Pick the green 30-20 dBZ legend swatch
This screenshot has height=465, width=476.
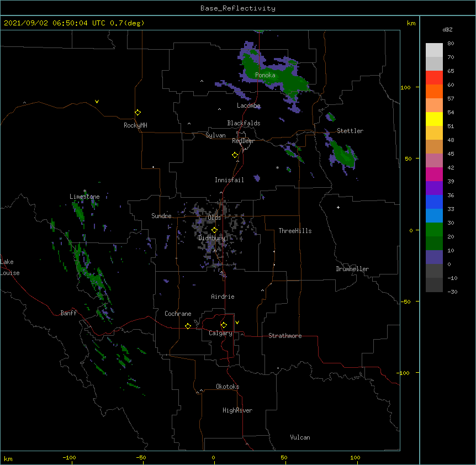[x=434, y=230]
